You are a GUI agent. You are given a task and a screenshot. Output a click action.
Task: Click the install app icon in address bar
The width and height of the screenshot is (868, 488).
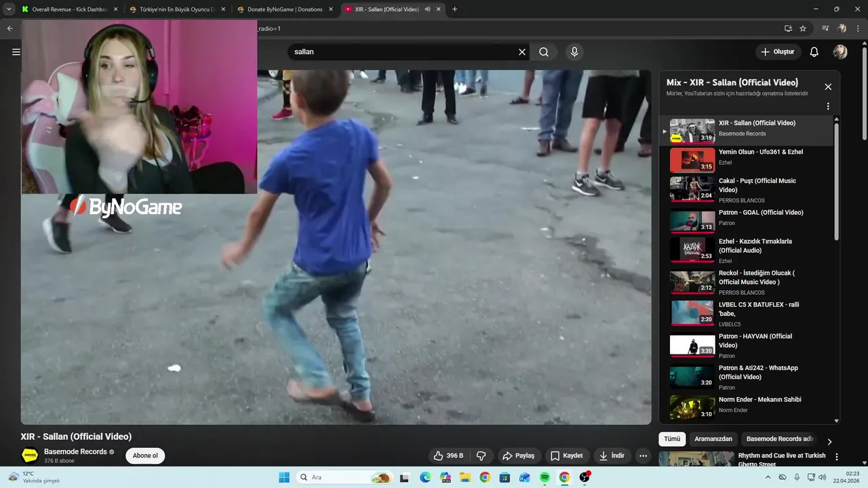[x=788, y=28]
